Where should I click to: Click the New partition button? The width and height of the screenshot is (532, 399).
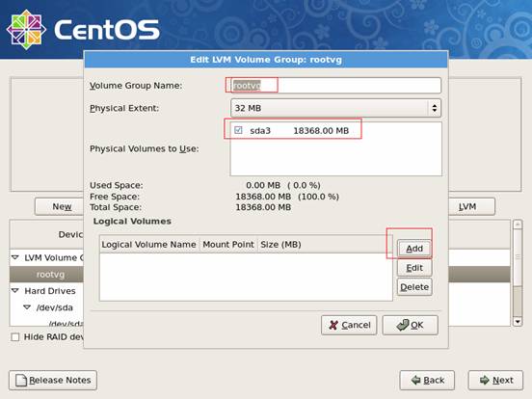[x=60, y=206]
